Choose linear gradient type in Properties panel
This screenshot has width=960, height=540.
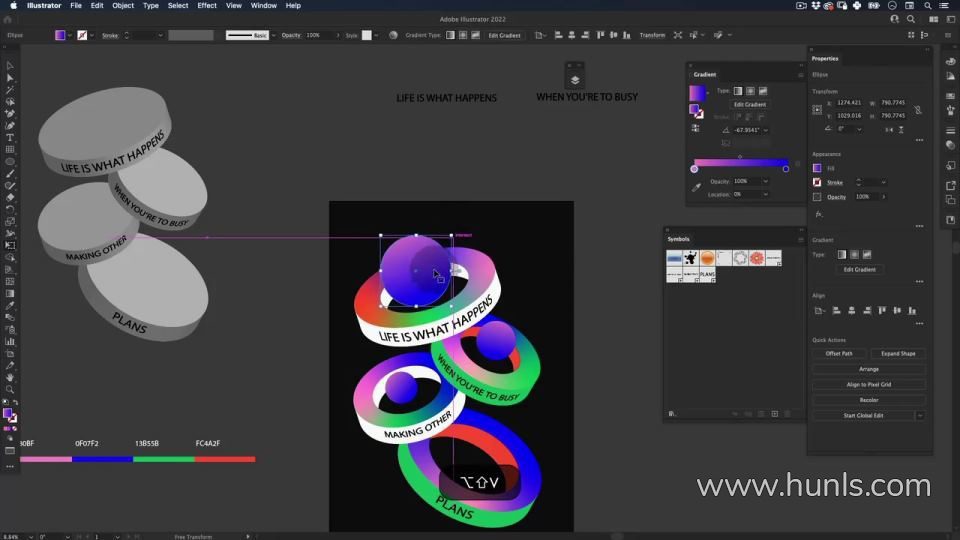point(841,255)
